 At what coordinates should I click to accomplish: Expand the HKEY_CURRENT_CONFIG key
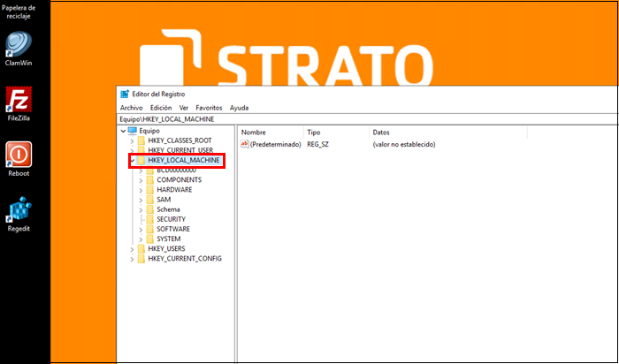pos(133,259)
